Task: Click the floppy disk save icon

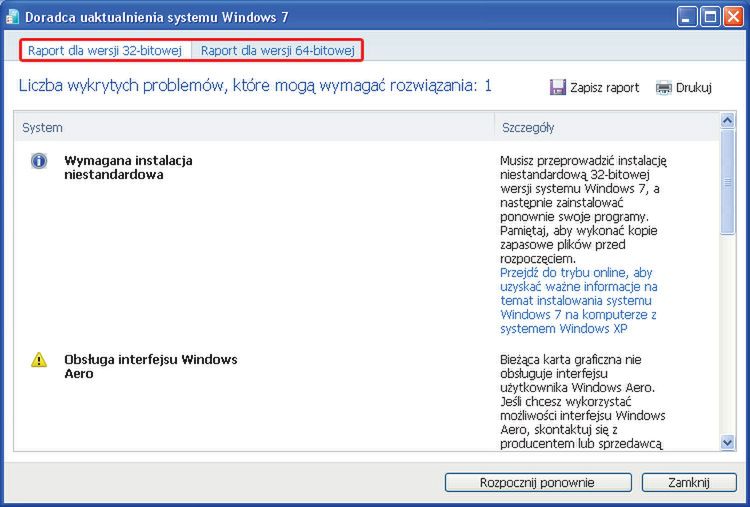Action: coord(558,87)
